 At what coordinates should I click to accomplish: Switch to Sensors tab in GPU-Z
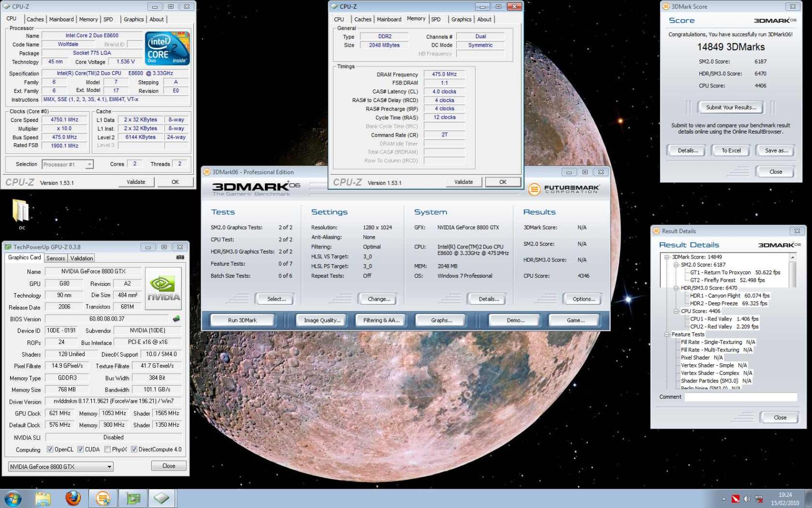55,258
